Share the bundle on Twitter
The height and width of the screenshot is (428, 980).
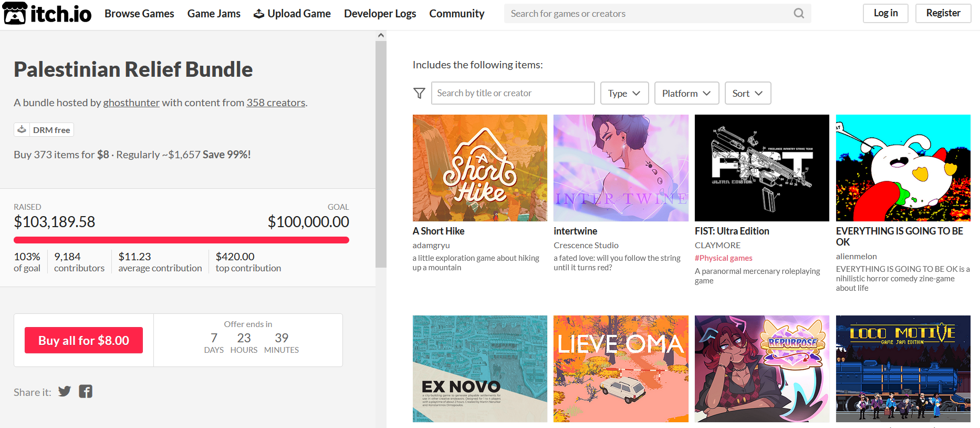[65, 392]
